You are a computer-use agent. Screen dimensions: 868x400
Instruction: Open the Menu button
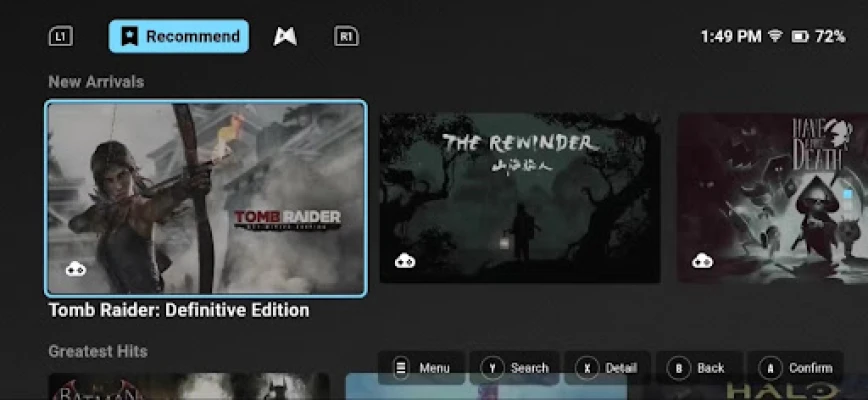421,368
